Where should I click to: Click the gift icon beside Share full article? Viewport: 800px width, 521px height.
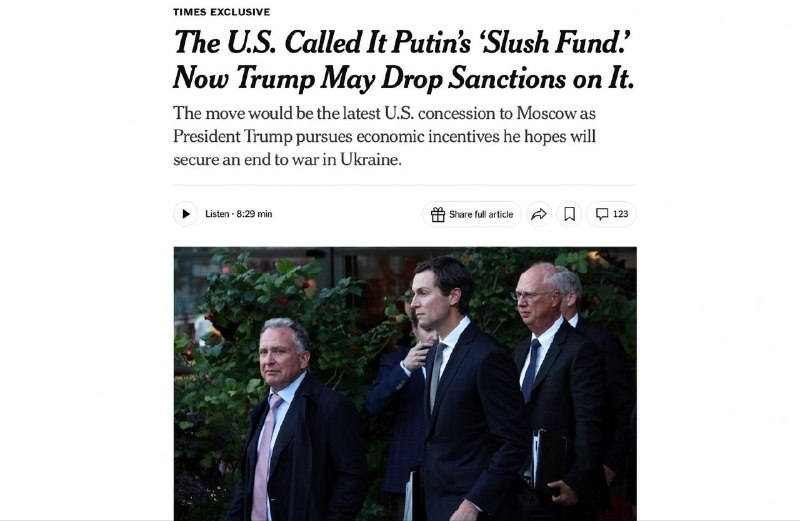[x=438, y=214]
